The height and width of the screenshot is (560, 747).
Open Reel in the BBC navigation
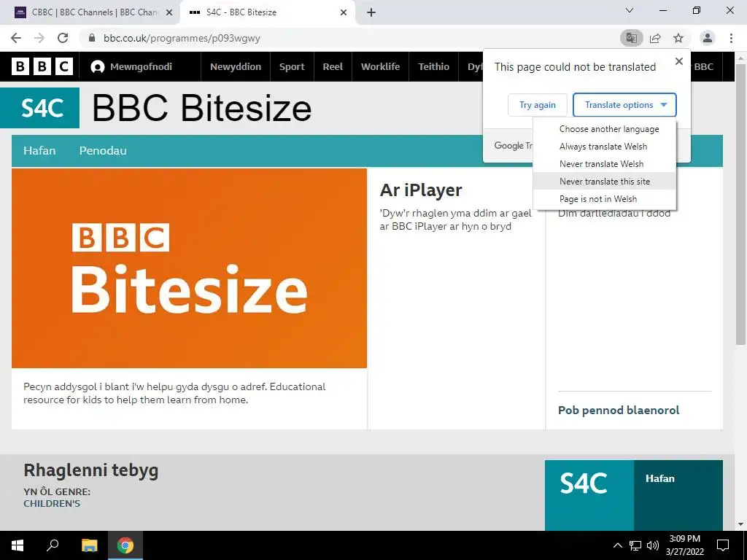pyautogui.click(x=333, y=66)
